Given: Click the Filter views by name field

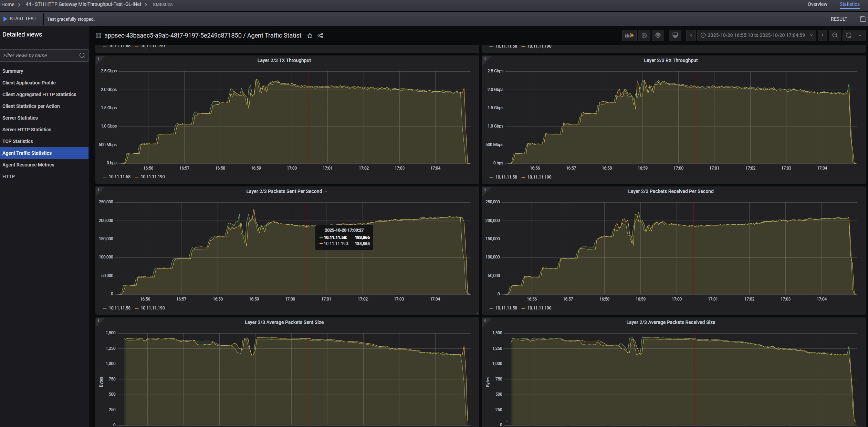Looking at the screenshot, I should [40, 55].
